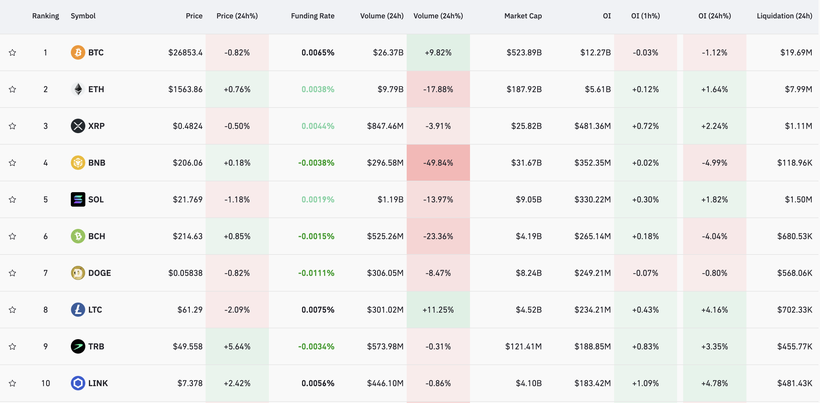Sort by the Market Cap column header

(x=522, y=16)
